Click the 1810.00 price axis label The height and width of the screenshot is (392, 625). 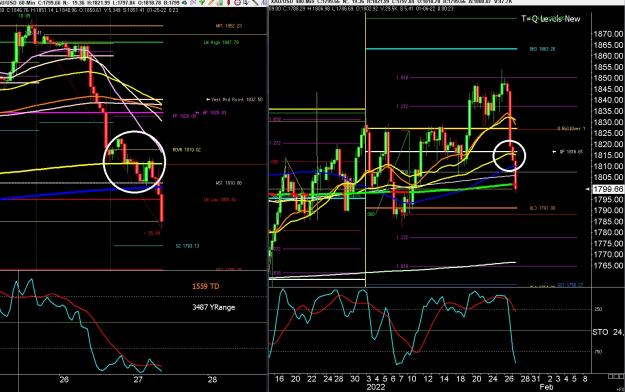coord(608,166)
